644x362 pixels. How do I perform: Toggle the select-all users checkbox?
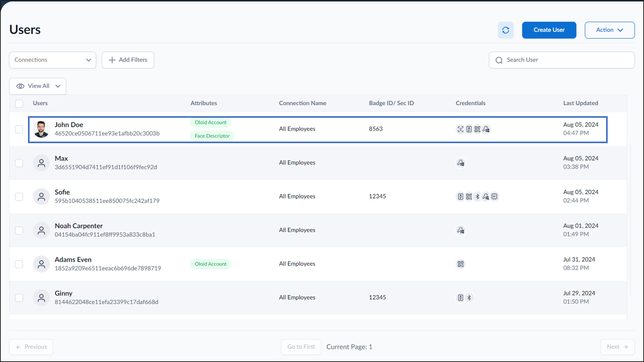19,103
